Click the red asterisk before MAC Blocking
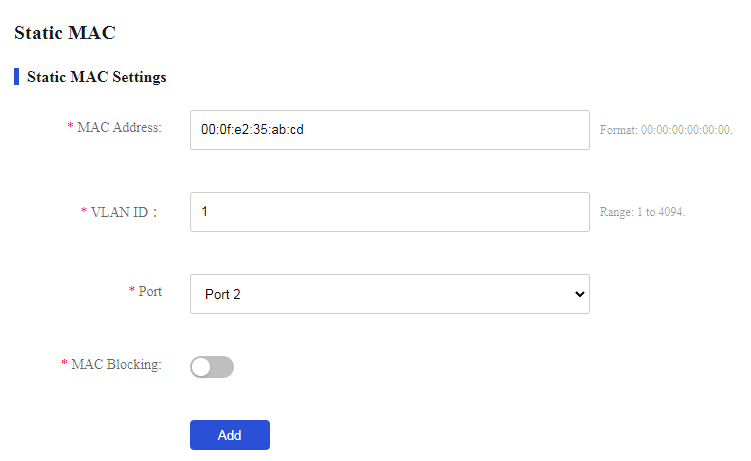The height and width of the screenshot is (461, 751). (x=64, y=363)
